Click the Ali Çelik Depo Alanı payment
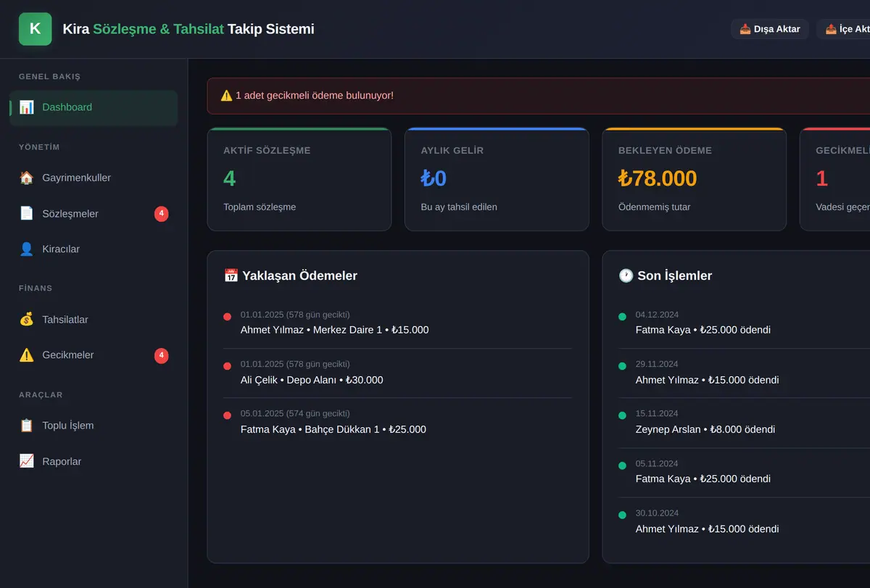The width and height of the screenshot is (870, 588). (397, 373)
